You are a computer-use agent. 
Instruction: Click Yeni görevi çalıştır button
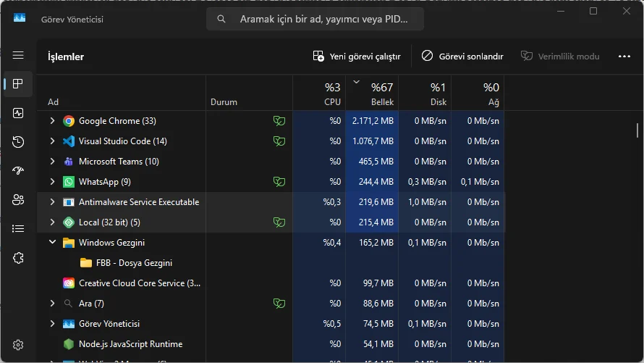pos(357,57)
